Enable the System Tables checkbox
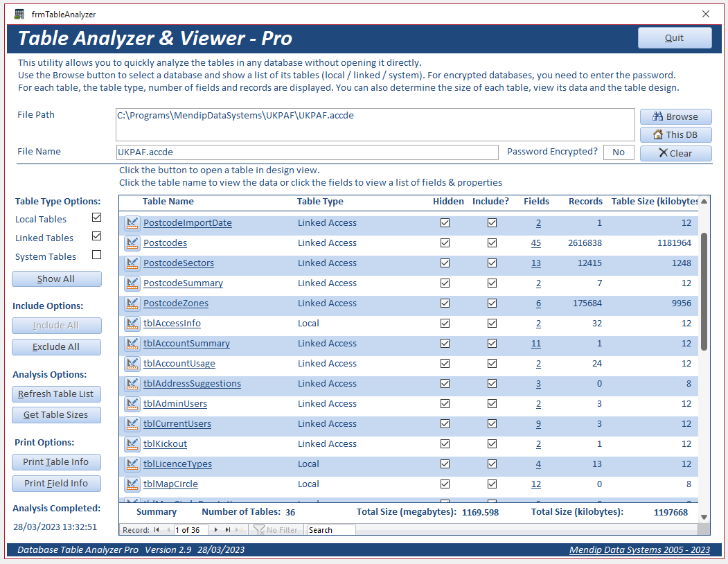The width and height of the screenshot is (728, 564). tap(96, 254)
